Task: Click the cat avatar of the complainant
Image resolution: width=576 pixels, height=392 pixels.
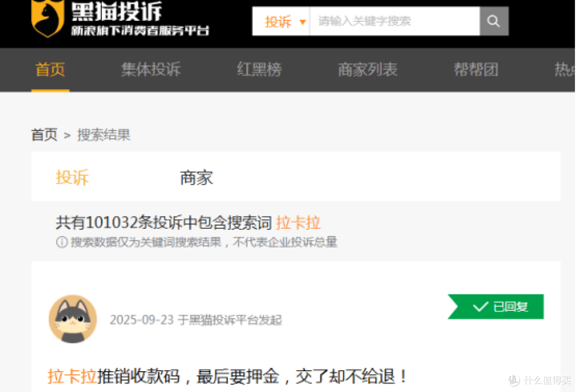Action: [x=73, y=319]
